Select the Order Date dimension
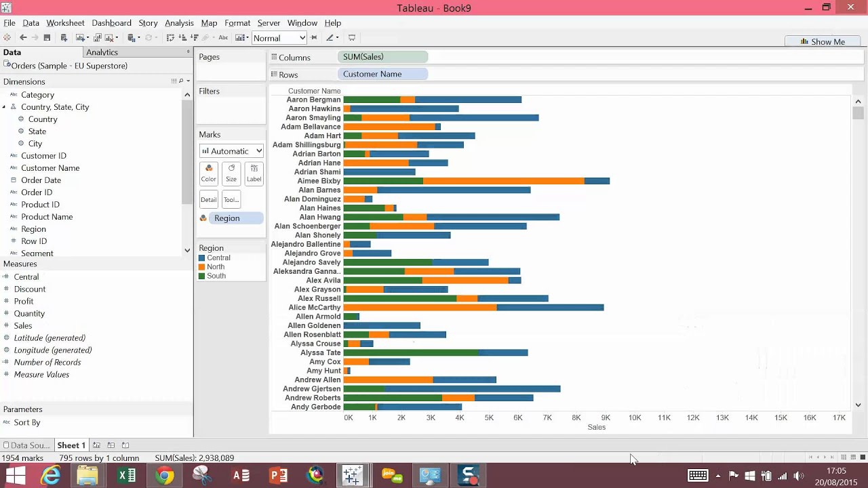Image resolution: width=868 pixels, height=488 pixels. pyautogui.click(x=41, y=180)
